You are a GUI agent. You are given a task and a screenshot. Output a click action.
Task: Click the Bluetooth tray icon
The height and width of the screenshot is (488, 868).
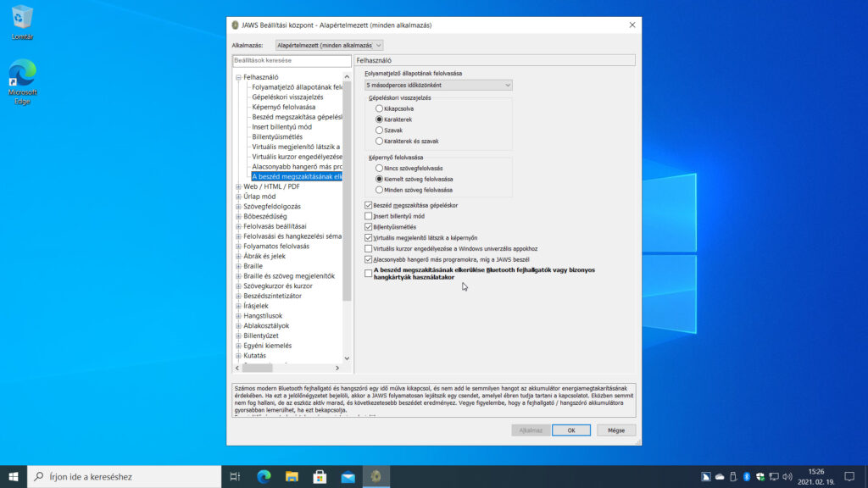(746, 476)
